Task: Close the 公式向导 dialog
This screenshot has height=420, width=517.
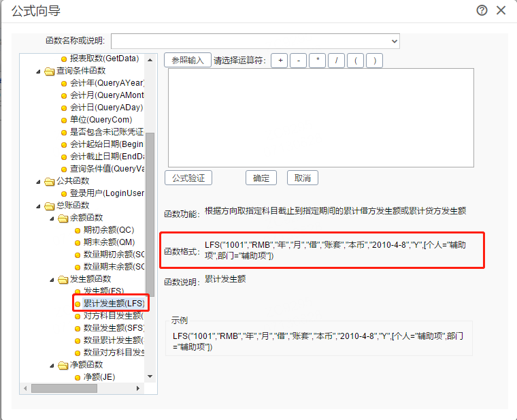Action: tap(501, 11)
